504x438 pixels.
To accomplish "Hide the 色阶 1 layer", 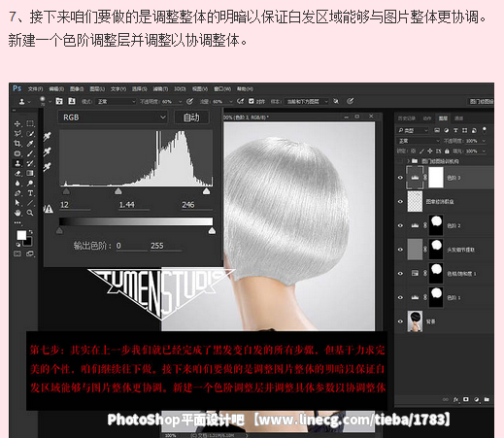I will coord(400,297).
